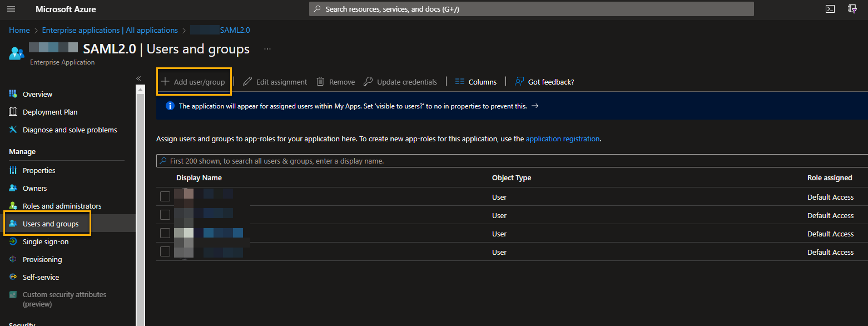Collapse the sidebar with double chevron
Screen dimensions: 868x326
(x=139, y=78)
